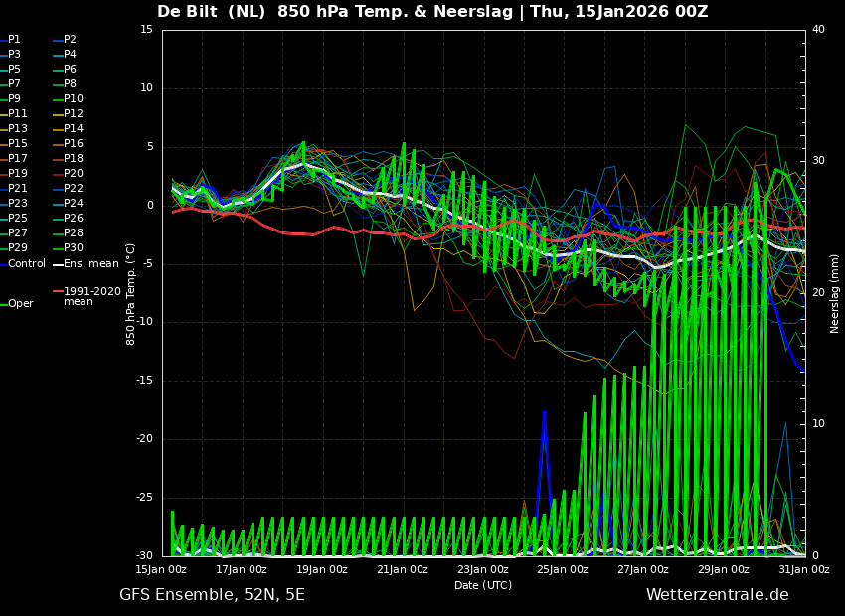Click the Date (UTC) axis title
This screenshot has width=845, height=616.
483,585
